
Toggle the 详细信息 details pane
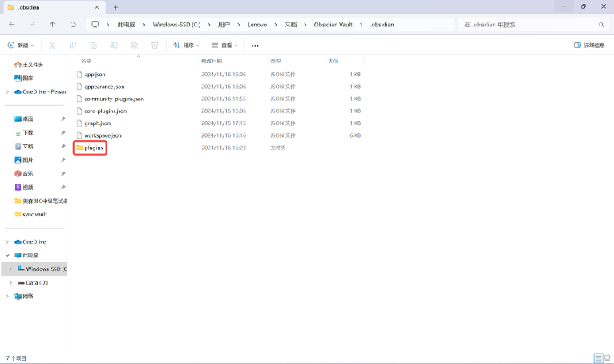[589, 46]
